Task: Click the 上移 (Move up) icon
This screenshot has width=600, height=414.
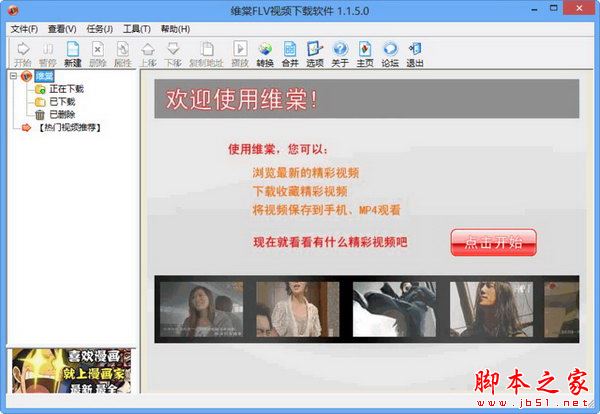Action: (x=148, y=54)
